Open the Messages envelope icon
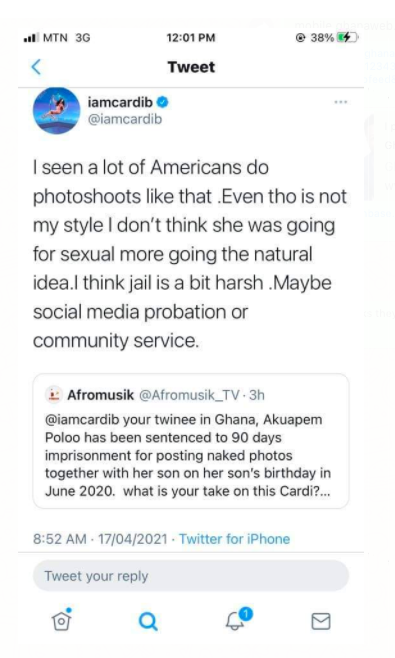Viewport: 395px width, 658px height. click(x=321, y=621)
